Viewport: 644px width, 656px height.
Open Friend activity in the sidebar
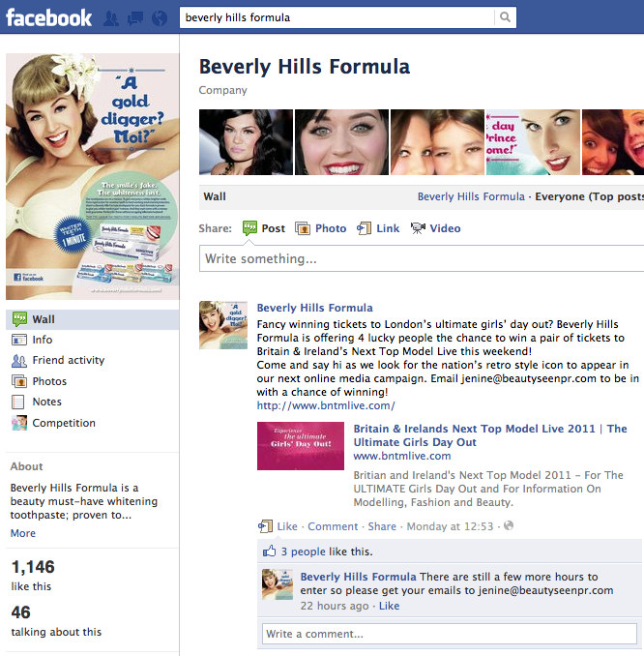(69, 360)
